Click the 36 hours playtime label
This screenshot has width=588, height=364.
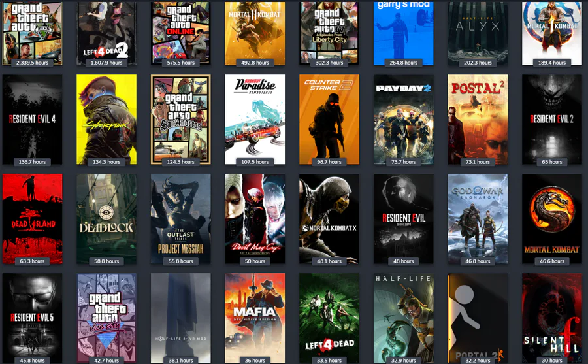255,360
